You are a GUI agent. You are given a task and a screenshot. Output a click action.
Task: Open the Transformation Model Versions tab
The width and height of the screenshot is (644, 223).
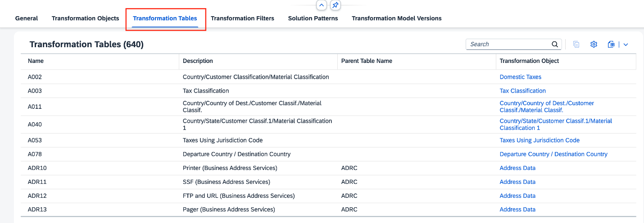coord(396,18)
